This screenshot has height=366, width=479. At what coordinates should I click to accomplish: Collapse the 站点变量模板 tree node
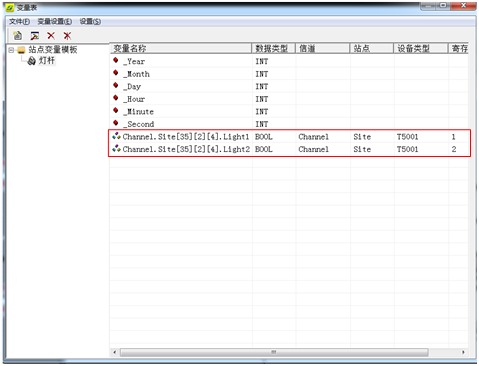(11, 50)
